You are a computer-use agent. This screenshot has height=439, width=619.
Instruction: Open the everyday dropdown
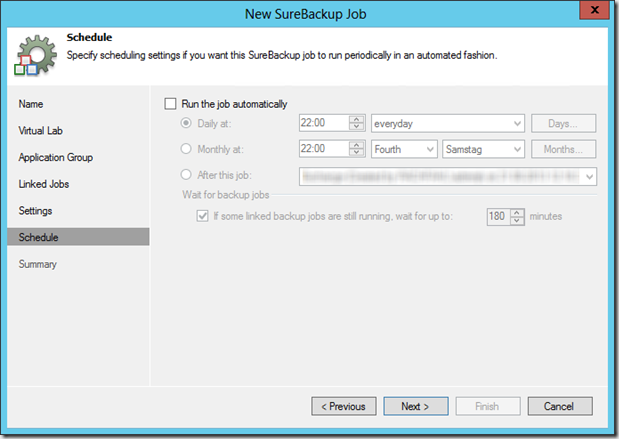click(x=448, y=124)
